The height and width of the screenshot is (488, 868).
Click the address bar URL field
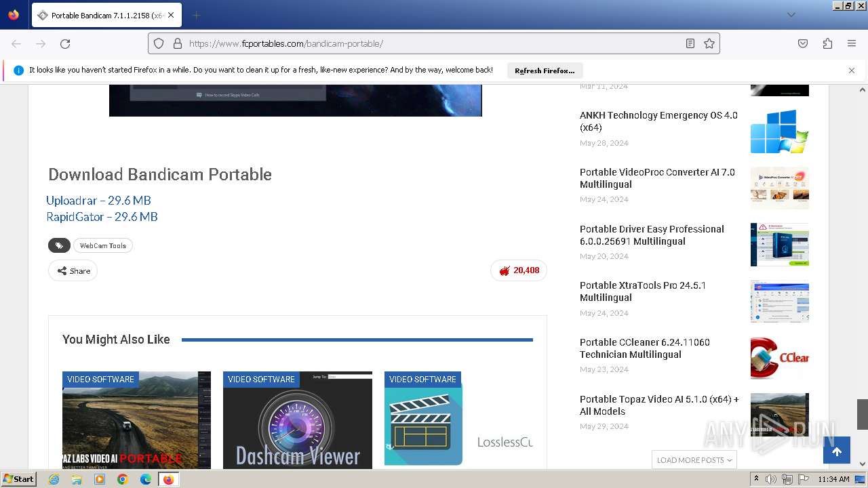434,43
